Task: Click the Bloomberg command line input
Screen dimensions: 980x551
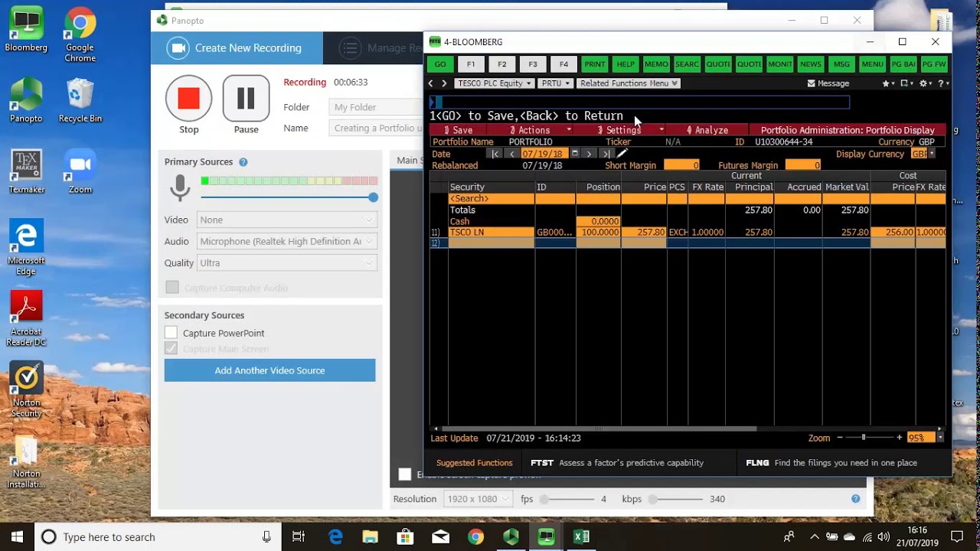Action: pos(639,102)
